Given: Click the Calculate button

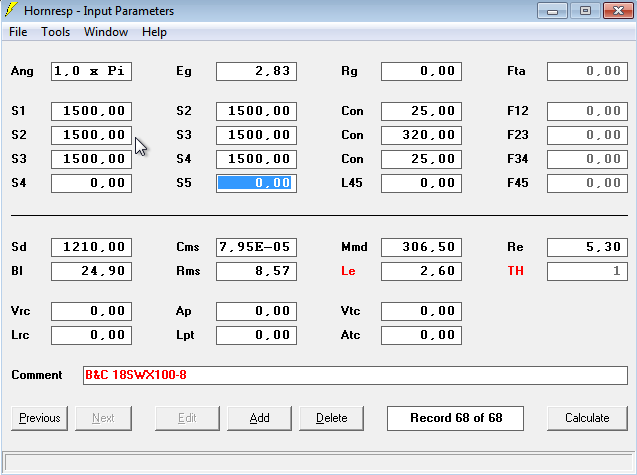Looking at the screenshot, I should point(587,418).
